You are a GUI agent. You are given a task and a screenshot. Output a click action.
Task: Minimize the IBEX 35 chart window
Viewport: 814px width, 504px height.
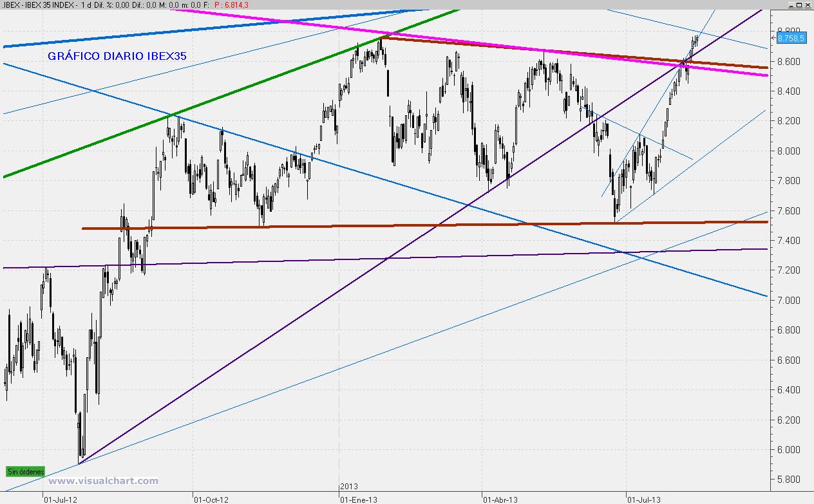(x=790, y=5)
